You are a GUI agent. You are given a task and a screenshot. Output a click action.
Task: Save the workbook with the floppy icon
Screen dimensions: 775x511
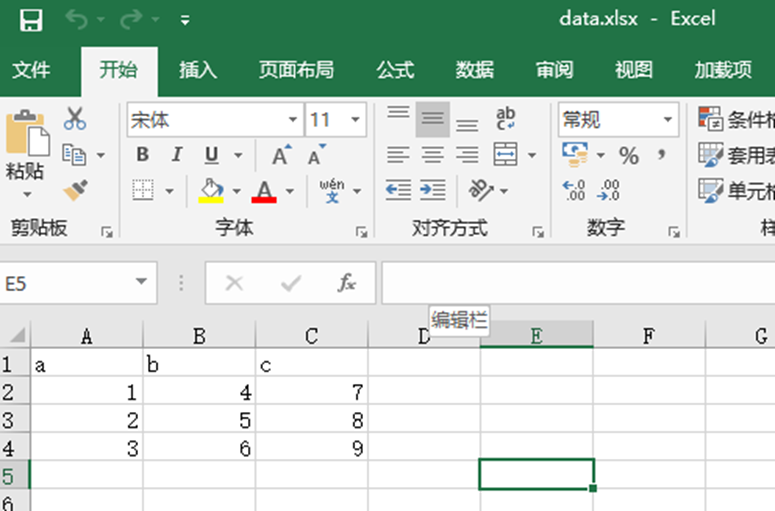coord(31,20)
